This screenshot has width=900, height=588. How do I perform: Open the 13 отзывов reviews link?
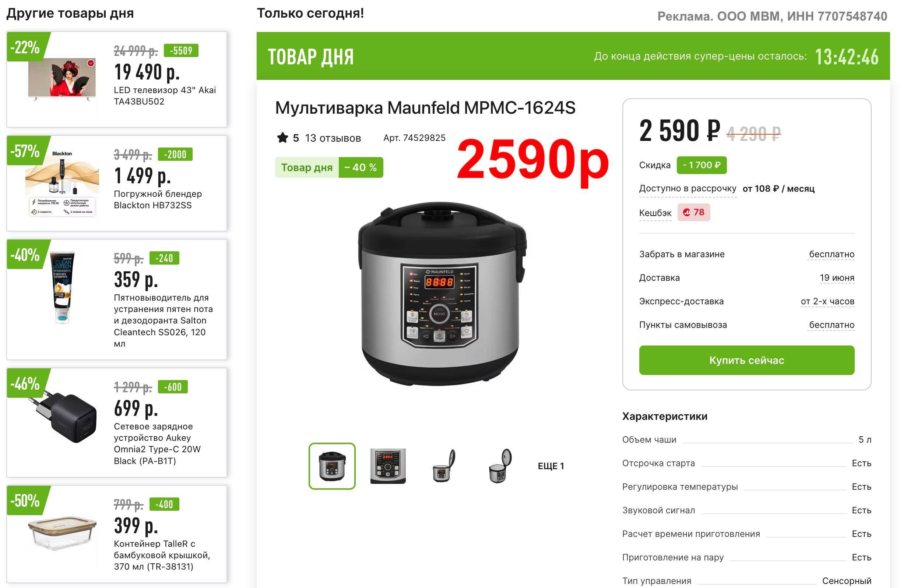tap(333, 138)
